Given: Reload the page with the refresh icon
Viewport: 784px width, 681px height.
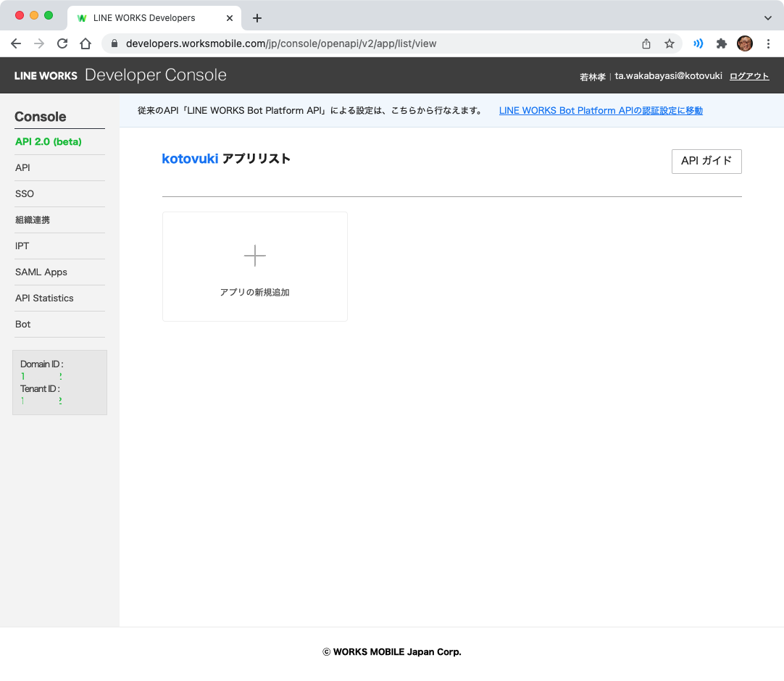Looking at the screenshot, I should coord(62,43).
